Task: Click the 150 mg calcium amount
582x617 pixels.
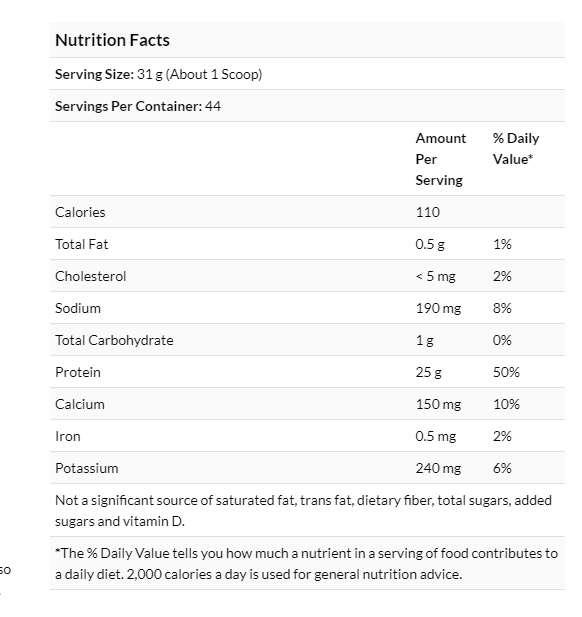Action: [x=438, y=404]
